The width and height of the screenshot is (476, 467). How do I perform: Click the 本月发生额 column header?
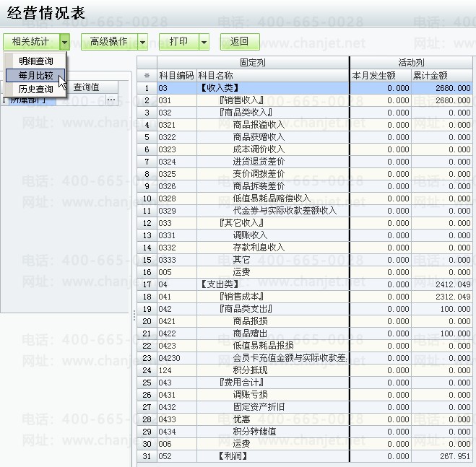pyautogui.click(x=380, y=75)
